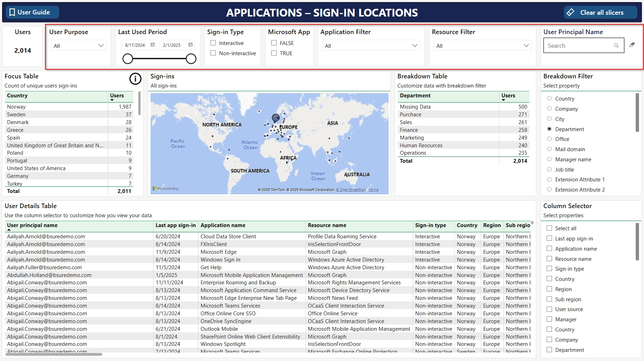Image resolution: width=644 pixels, height=361 pixels.
Task: Click the sort arrow under Department Users column
Action: tap(503, 100)
